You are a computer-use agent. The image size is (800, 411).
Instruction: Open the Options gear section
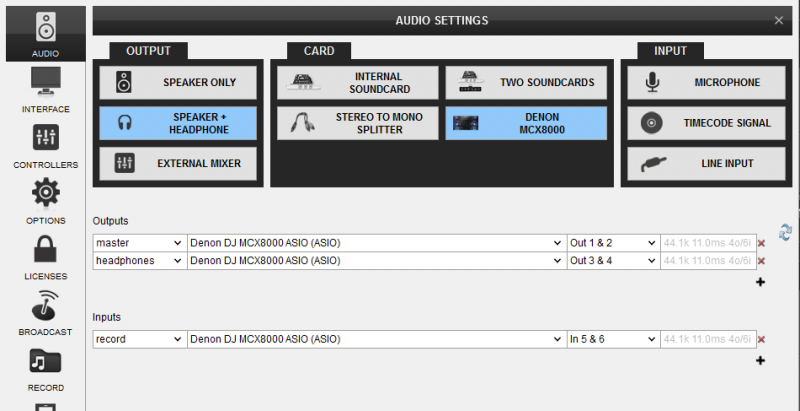point(45,201)
